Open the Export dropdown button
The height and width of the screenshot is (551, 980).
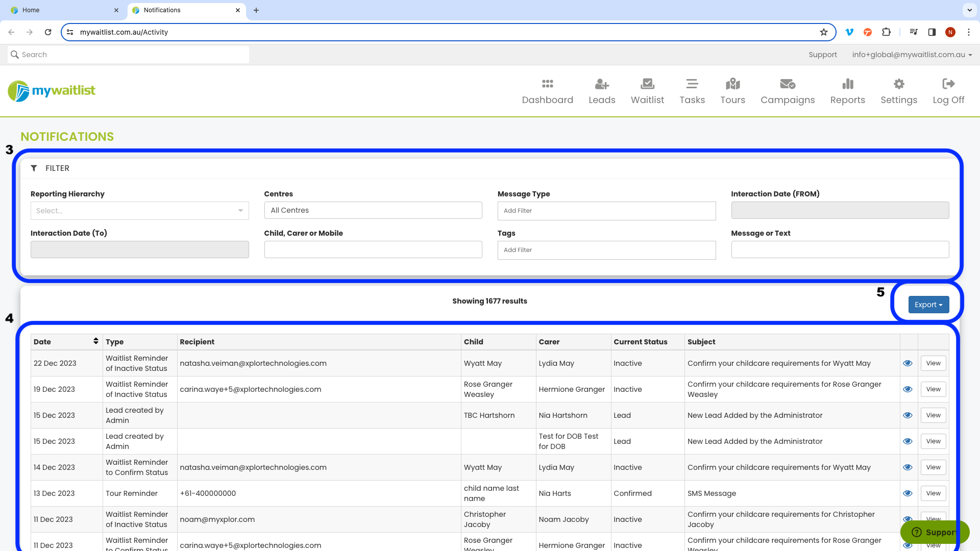tap(928, 305)
